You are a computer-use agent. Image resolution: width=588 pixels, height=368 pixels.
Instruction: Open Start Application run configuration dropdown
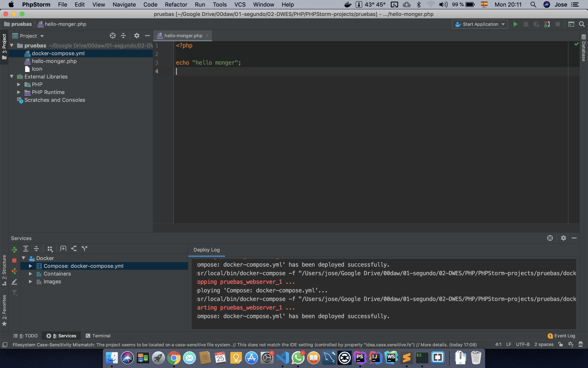coord(480,24)
